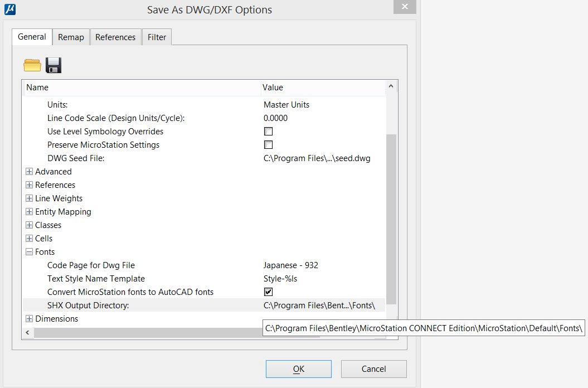
Task: Uncheck Convert MicroStation fonts to AutoCAD fonts
Action: point(268,292)
